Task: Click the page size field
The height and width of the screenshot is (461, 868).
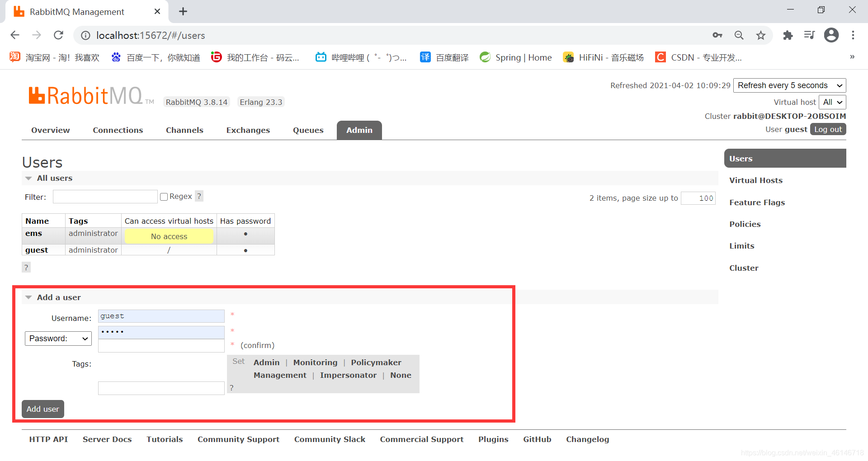Action: 698,198
